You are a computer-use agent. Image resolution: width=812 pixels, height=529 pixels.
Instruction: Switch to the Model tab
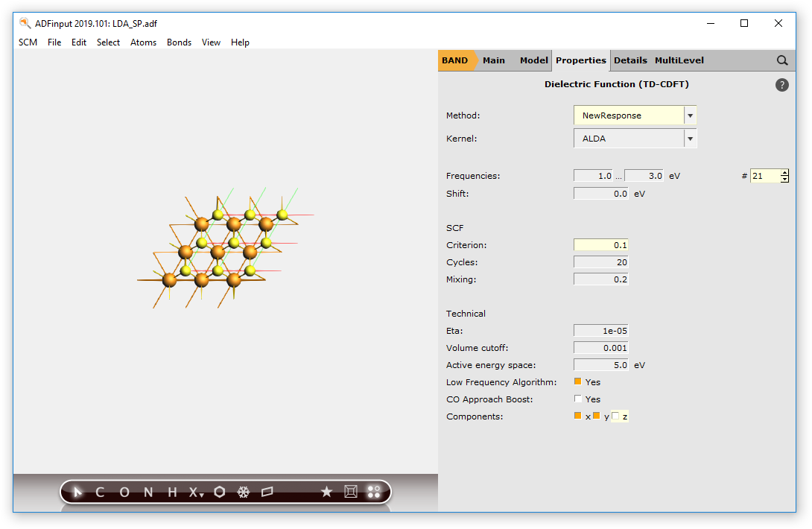tap(534, 60)
